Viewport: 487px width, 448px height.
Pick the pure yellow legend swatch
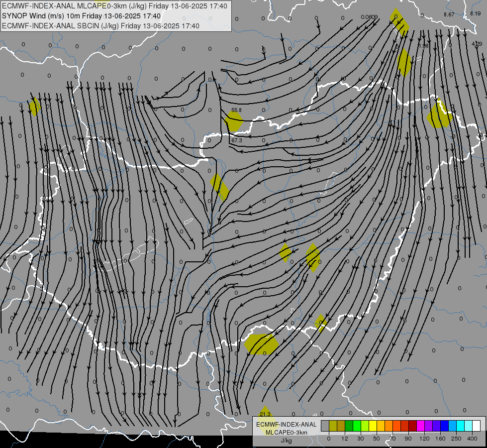pos(373,426)
